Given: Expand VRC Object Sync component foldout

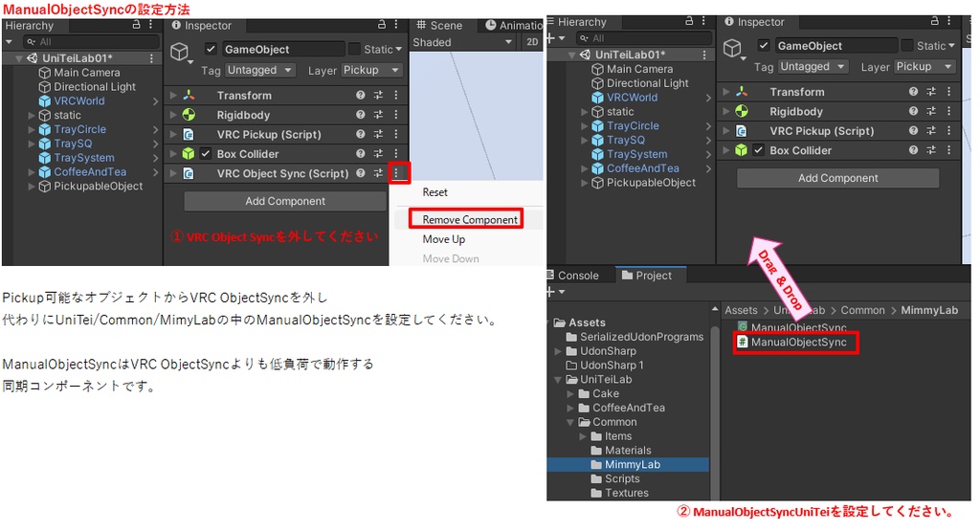Looking at the screenshot, I should 173,173.
